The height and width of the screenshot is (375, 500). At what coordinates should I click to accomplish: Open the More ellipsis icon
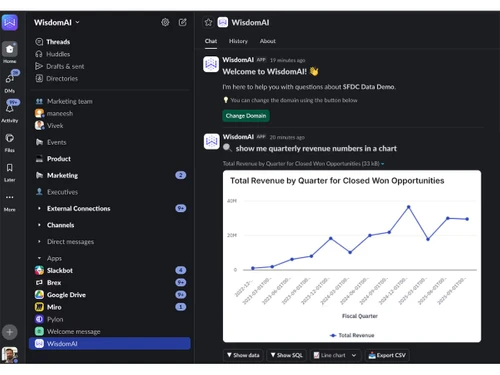pos(10,197)
